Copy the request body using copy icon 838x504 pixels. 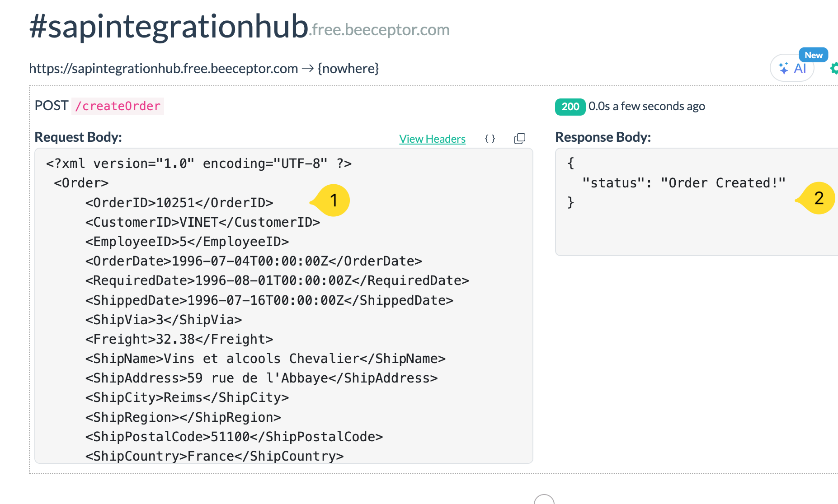pyautogui.click(x=519, y=139)
